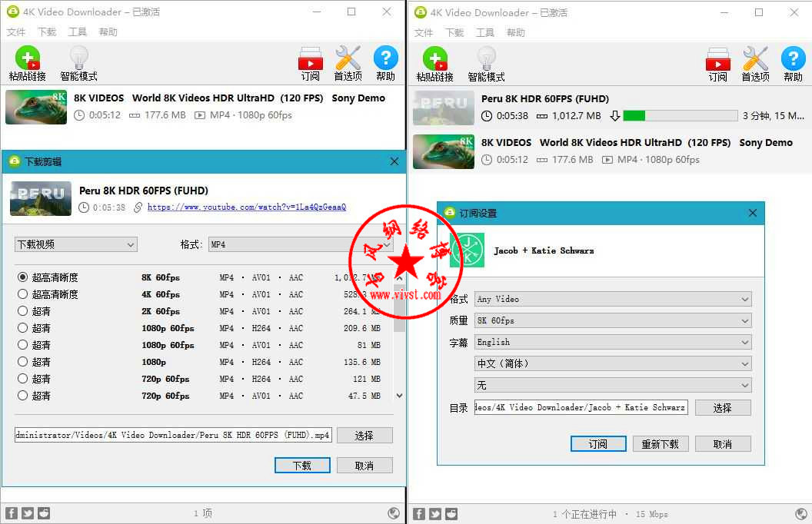Click Peru thumbnail on the download progress row

click(443, 108)
